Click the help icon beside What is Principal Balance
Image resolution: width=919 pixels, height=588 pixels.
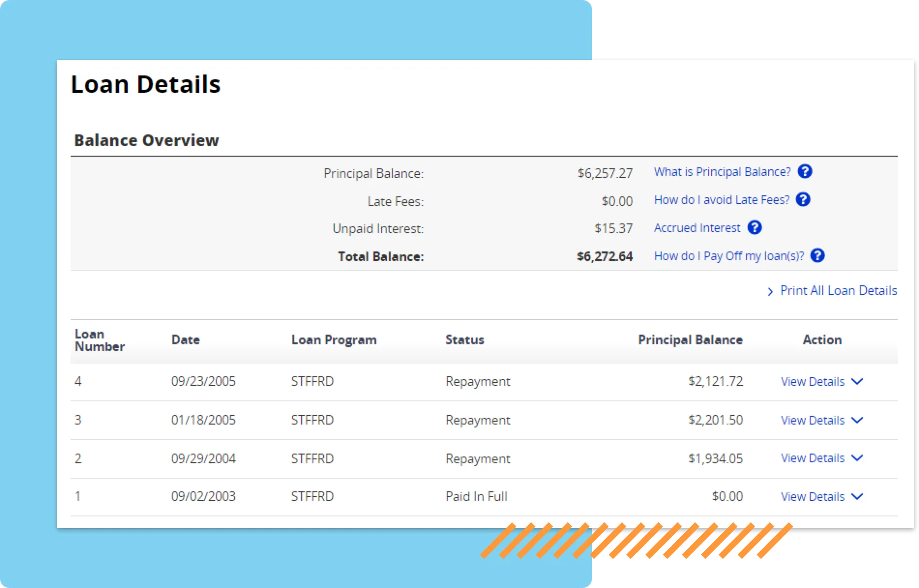(805, 172)
